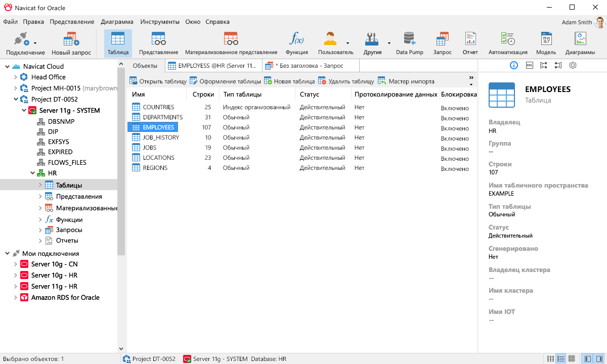Image resolution: width=607 pixels, height=364 pixels.
Task: Open the Автоматизация tool
Action: [508, 43]
